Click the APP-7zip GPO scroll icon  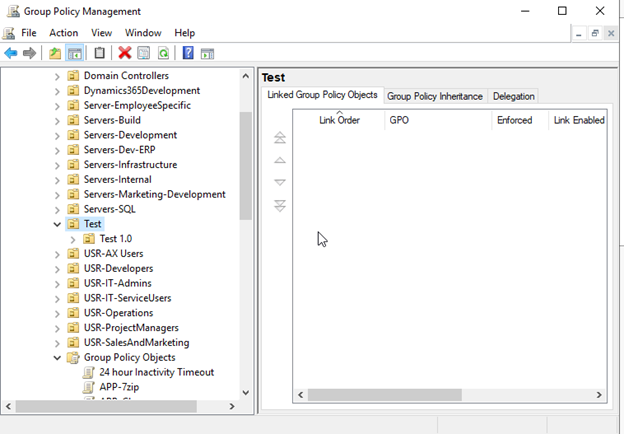click(x=89, y=387)
